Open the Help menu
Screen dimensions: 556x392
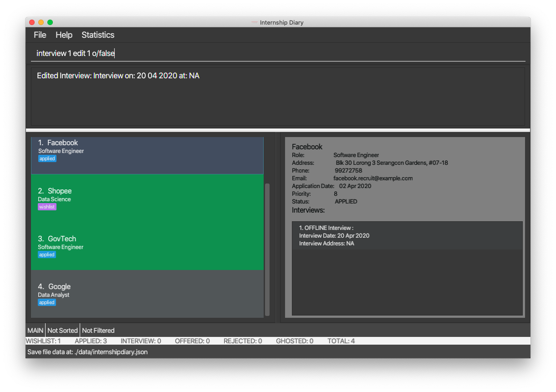click(64, 35)
